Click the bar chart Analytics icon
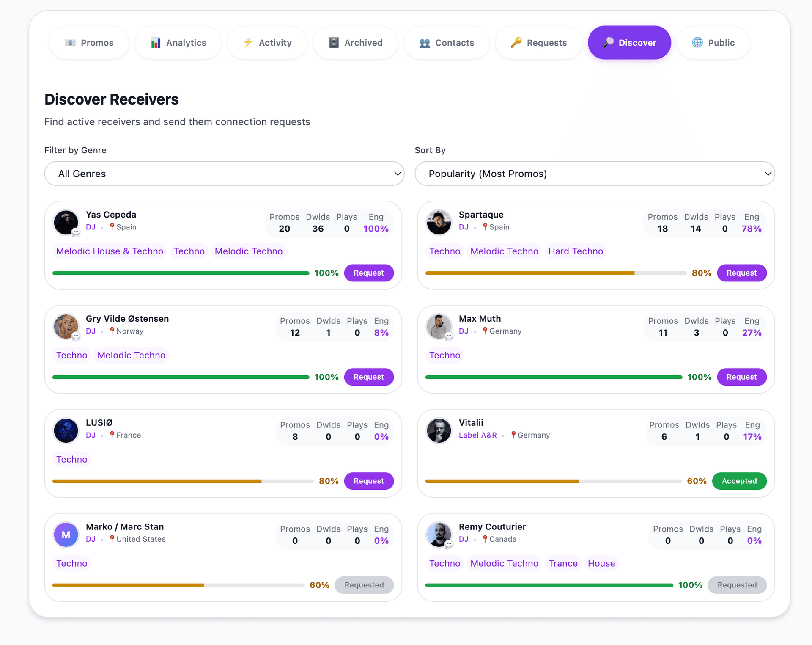The height and width of the screenshot is (645, 812). (156, 43)
